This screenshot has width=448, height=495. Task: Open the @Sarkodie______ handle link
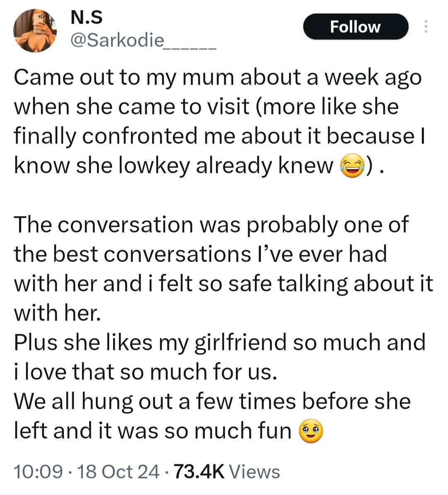[144, 40]
